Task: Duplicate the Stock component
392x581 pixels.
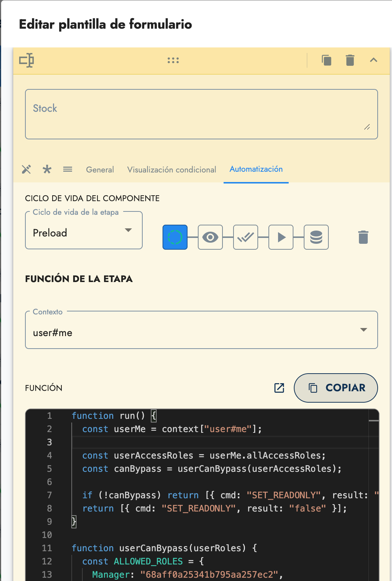Action: pos(326,60)
